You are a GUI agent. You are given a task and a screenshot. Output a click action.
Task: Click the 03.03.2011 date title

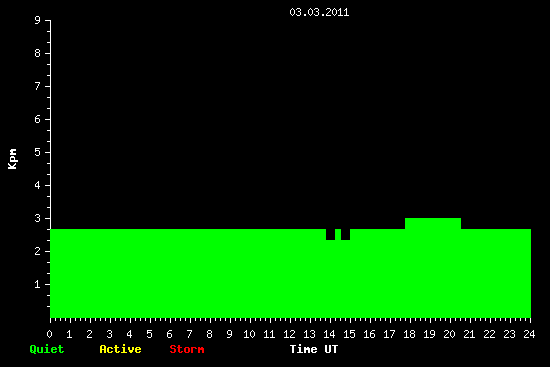[319, 12]
